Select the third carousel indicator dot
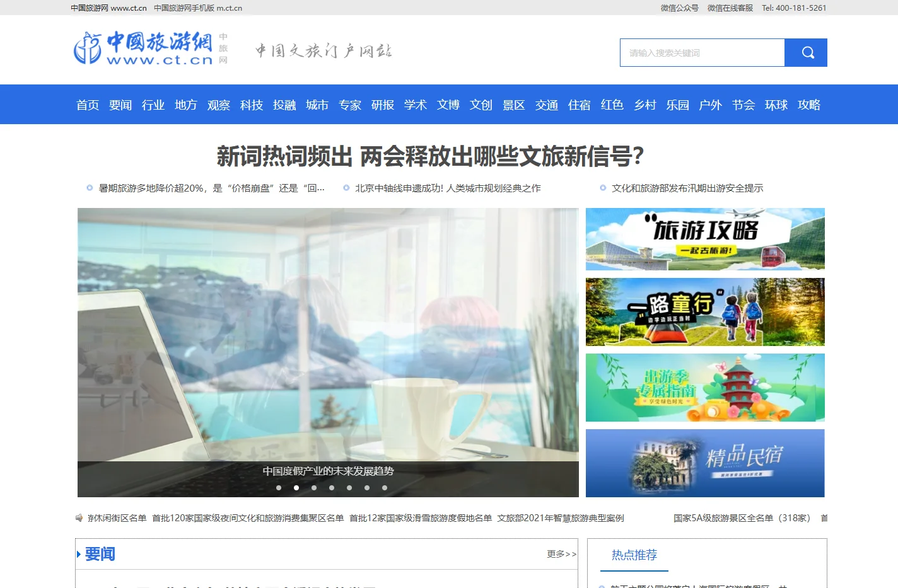The height and width of the screenshot is (588, 898). 314,488
